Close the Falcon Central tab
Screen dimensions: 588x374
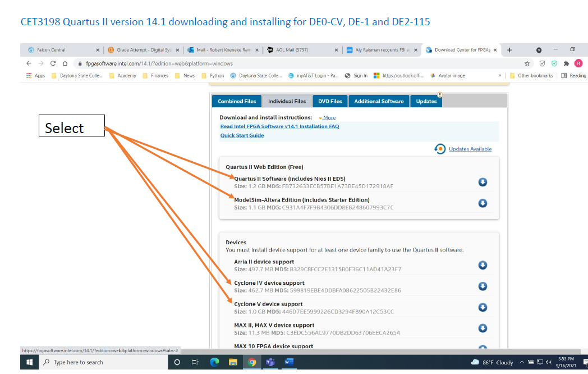pyautogui.click(x=98, y=50)
